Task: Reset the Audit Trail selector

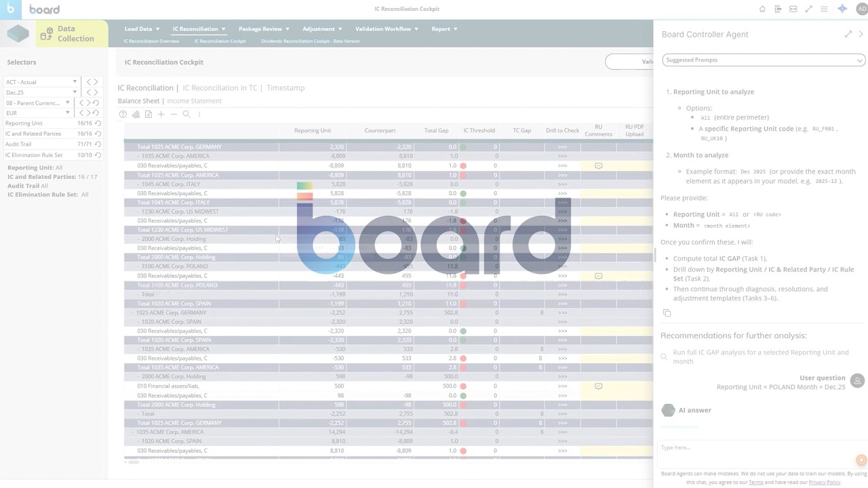Action: point(98,144)
